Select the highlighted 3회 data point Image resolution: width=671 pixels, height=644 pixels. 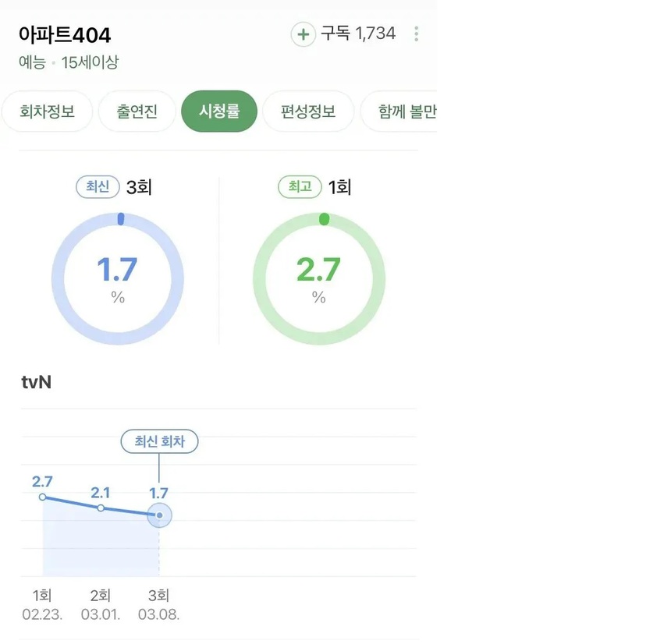click(159, 515)
